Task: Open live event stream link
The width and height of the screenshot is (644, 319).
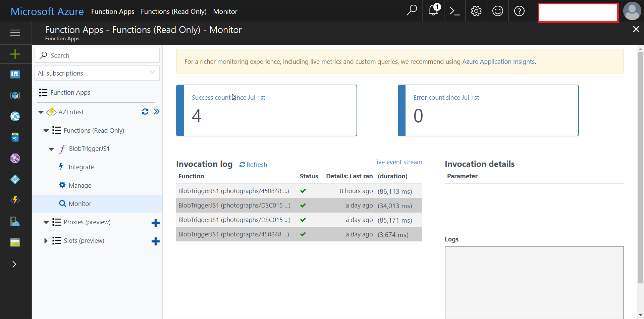Action: [398, 162]
